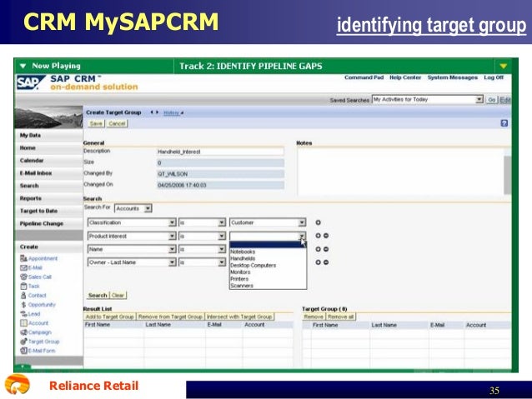
Task: Click the SAP logo
Action: pos(31,82)
